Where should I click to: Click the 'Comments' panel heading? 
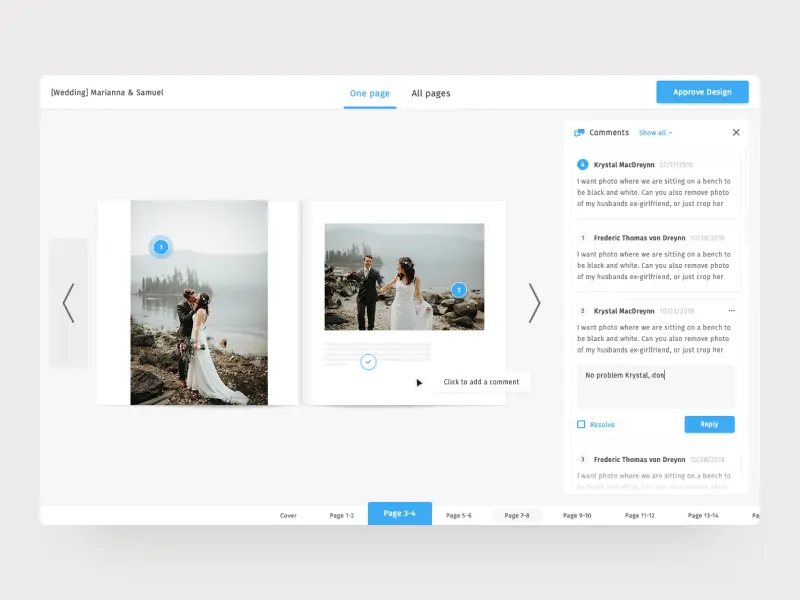pyautogui.click(x=609, y=133)
